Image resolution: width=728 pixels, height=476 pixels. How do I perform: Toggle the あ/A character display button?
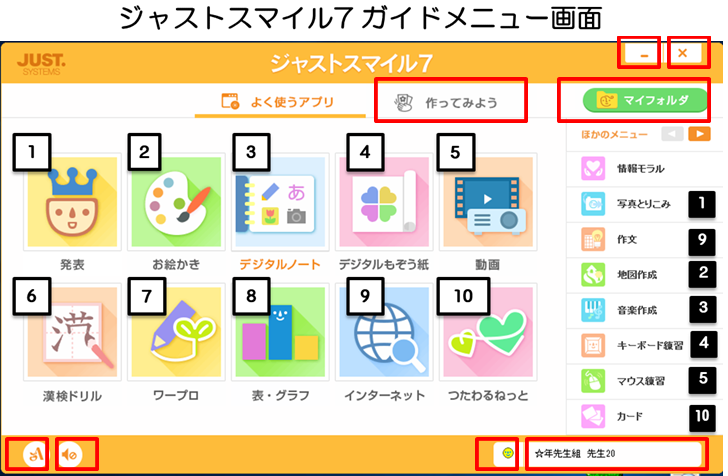tap(35, 454)
